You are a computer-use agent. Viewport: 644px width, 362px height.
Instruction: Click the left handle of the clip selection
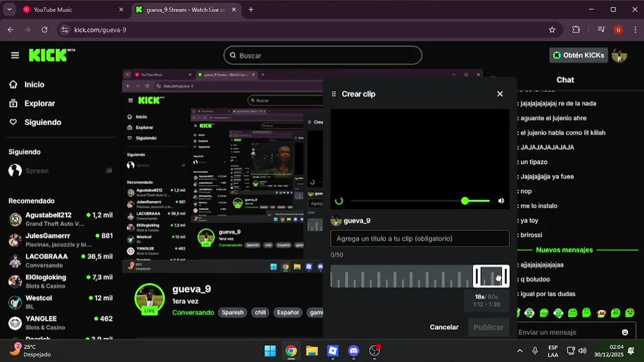pos(476,276)
